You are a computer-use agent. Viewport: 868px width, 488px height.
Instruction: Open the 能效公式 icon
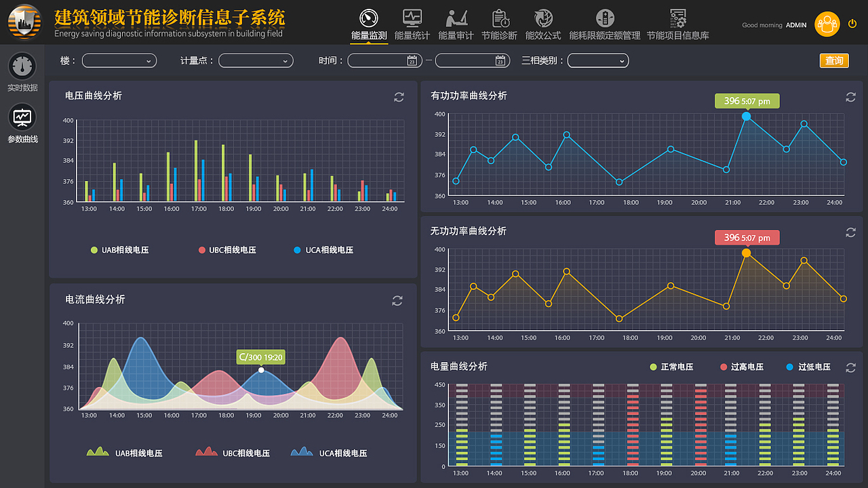click(x=543, y=18)
